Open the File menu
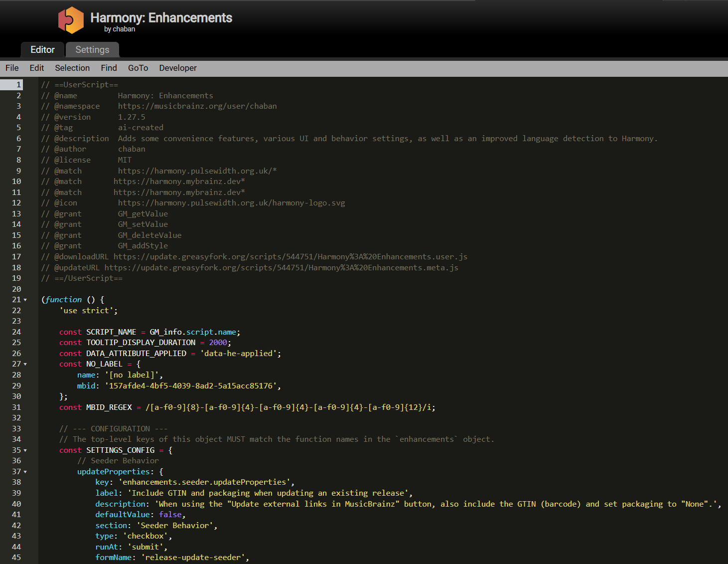 pos(12,68)
